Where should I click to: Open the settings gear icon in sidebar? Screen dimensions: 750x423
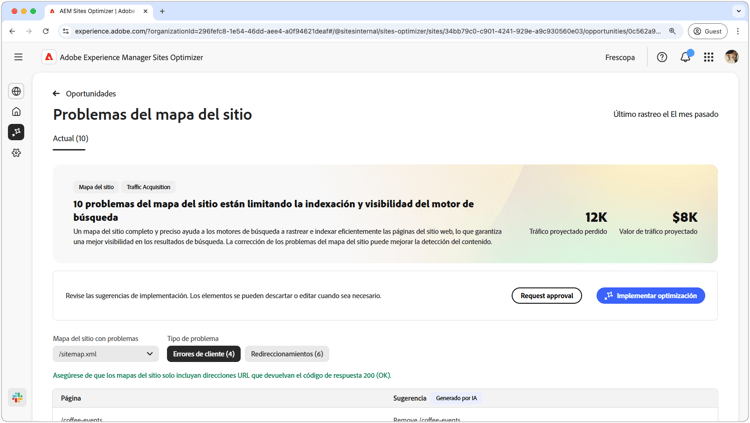click(16, 153)
